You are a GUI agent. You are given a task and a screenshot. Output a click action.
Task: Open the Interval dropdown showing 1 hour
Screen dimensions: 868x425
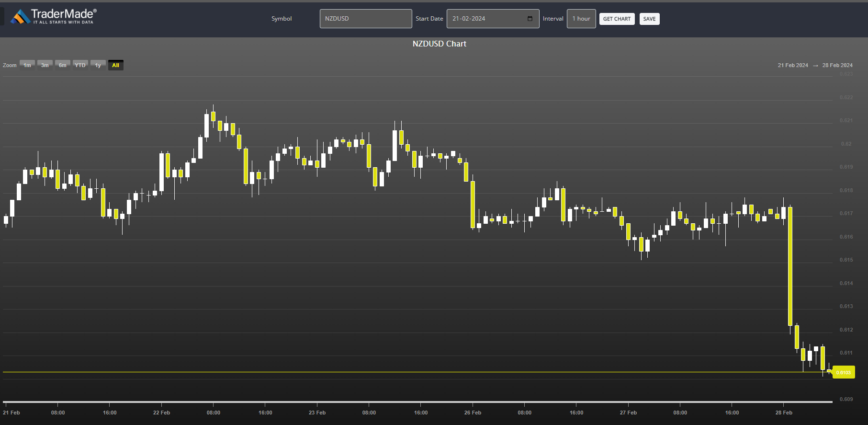pyautogui.click(x=581, y=19)
